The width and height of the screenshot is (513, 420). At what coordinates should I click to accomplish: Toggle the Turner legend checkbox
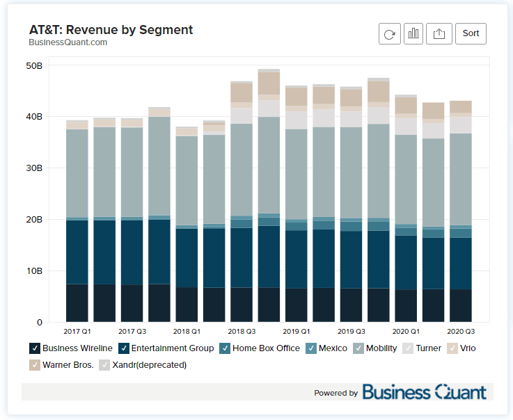coord(408,348)
